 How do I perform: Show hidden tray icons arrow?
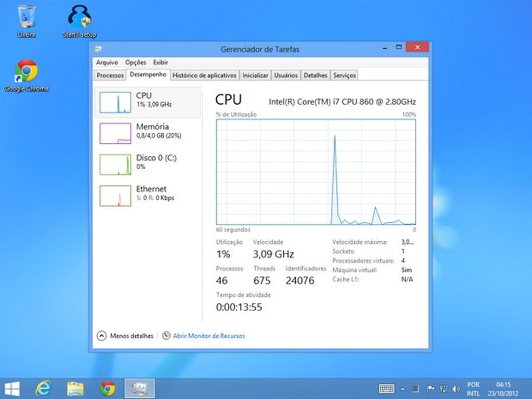403,389
